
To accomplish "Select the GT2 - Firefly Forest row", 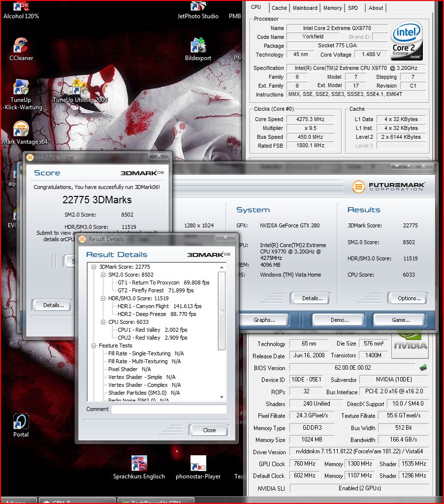I will 156,290.
